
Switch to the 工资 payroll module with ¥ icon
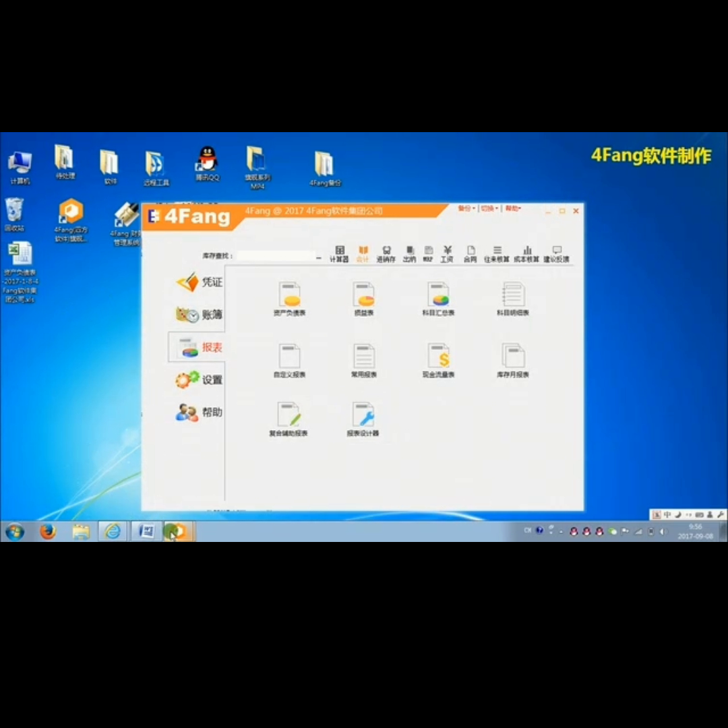[x=447, y=254]
